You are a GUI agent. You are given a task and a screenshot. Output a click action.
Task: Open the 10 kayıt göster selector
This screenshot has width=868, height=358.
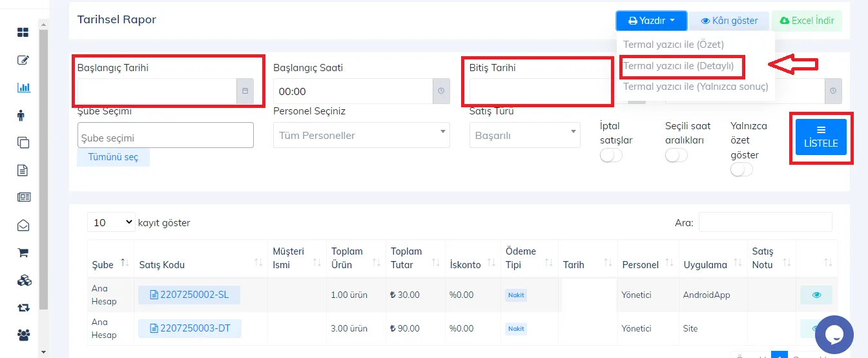(111, 222)
